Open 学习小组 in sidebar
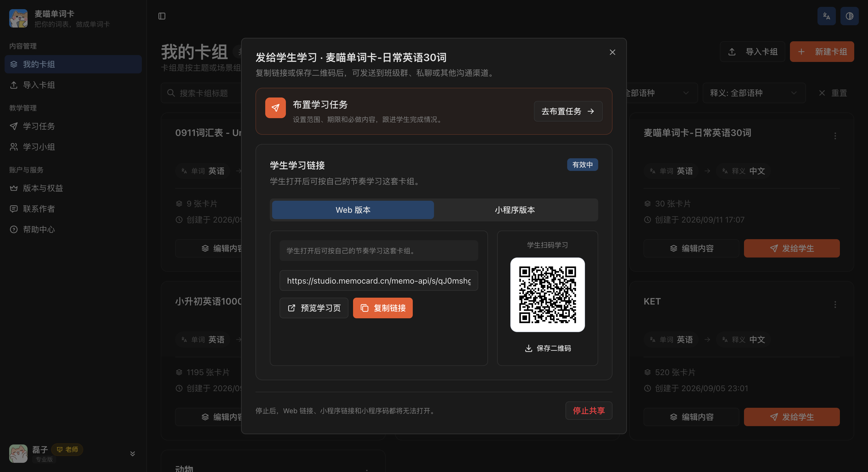Image resolution: width=868 pixels, height=472 pixels. pyautogui.click(x=73, y=147)
